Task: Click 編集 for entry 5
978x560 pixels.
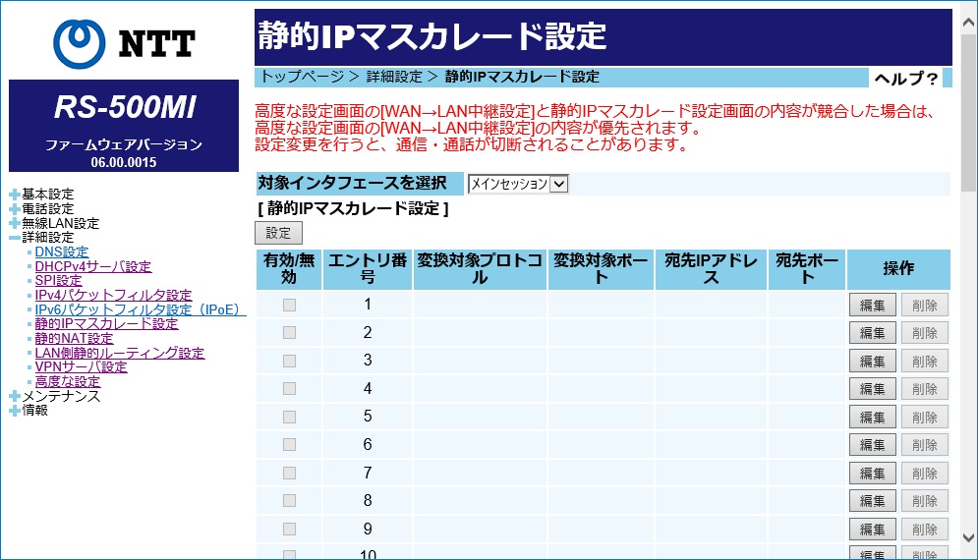Action: (872, 418)
